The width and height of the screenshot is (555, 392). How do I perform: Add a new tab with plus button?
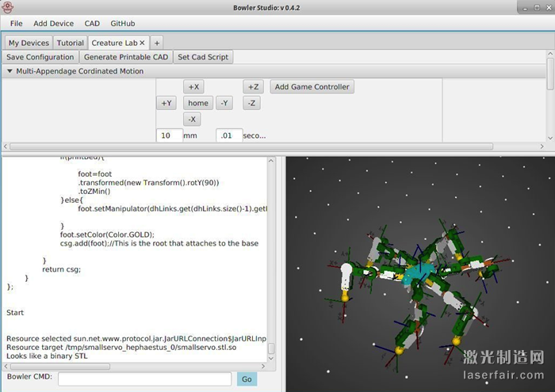157,43
